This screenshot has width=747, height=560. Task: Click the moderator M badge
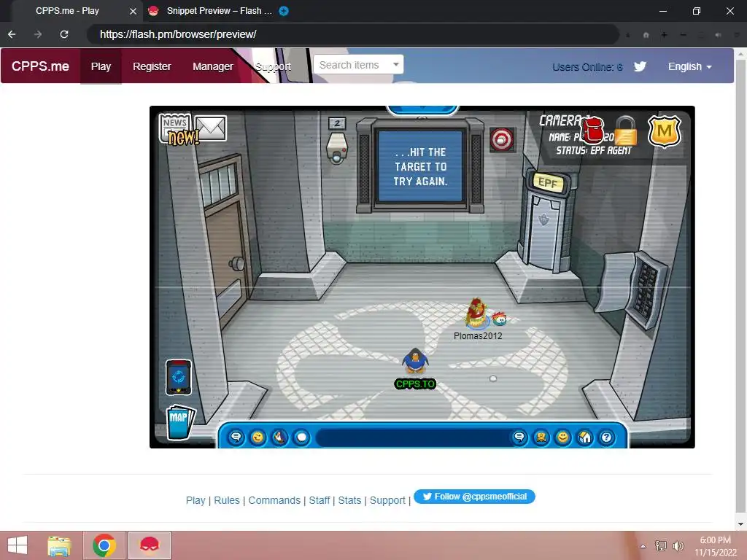tap(664, 131)
